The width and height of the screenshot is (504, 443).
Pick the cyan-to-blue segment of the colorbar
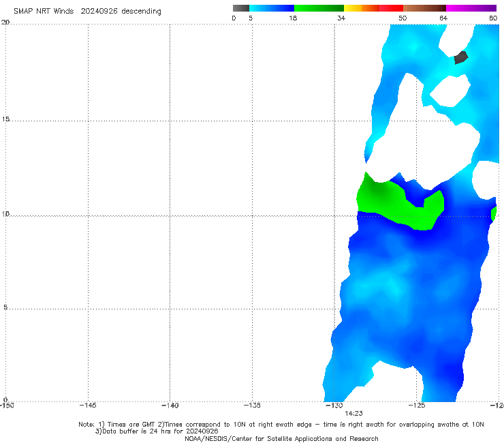pos(272,8)
